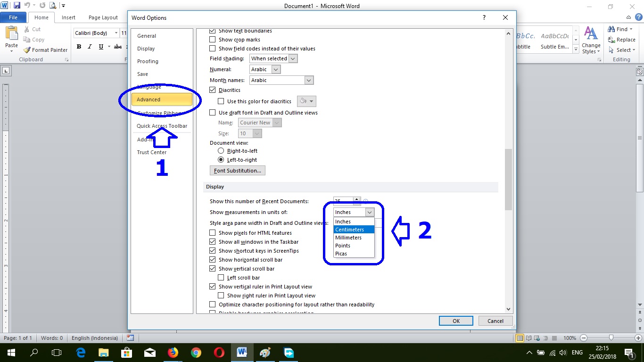This screenshot has height=362, width=644.
Task: Select Centimeters in the measurement units list
Action: point(350,230)
